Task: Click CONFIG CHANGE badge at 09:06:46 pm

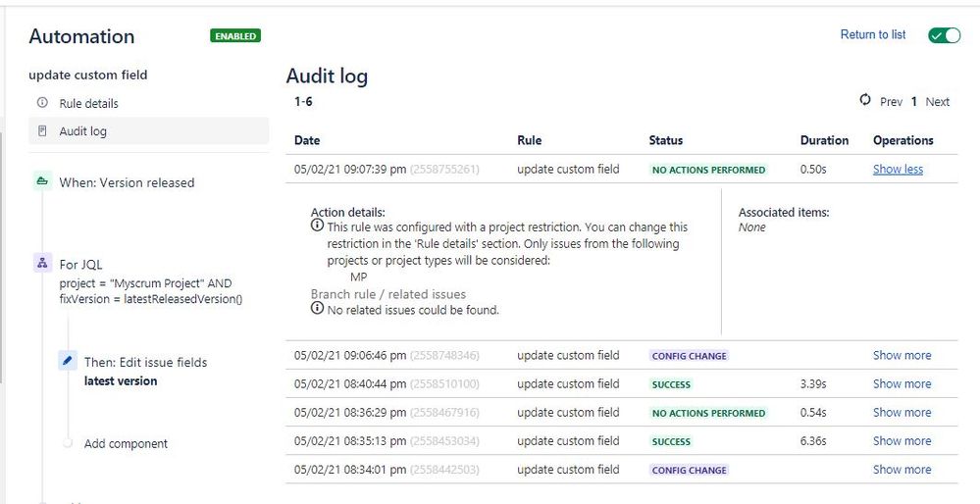Action: 690,356
